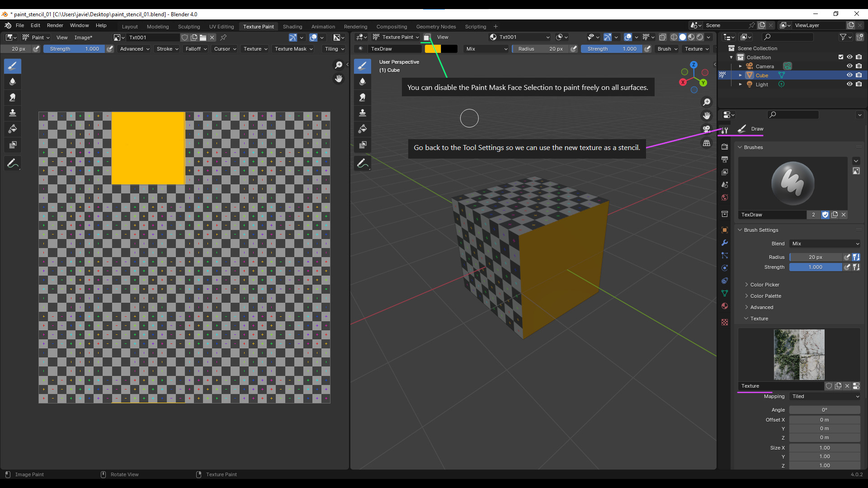Select the Annotate tool in 3D viewport
Image resolution: width=868 pixels, height=488 pixels.
tap(362, 163)
